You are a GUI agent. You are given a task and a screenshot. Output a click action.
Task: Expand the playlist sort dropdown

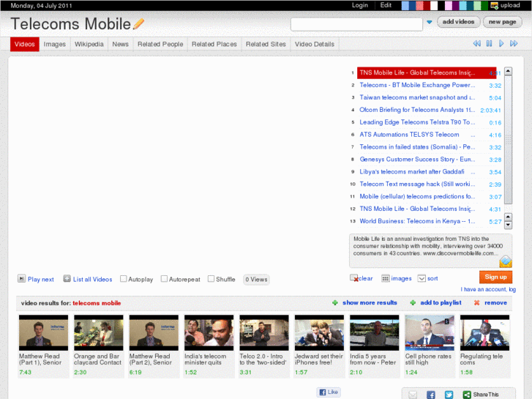(422, 278)
